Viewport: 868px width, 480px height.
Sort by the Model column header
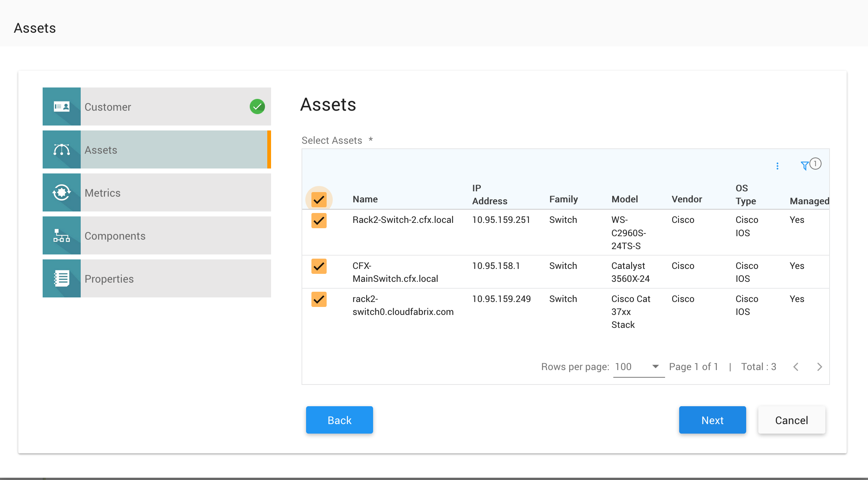625,199
